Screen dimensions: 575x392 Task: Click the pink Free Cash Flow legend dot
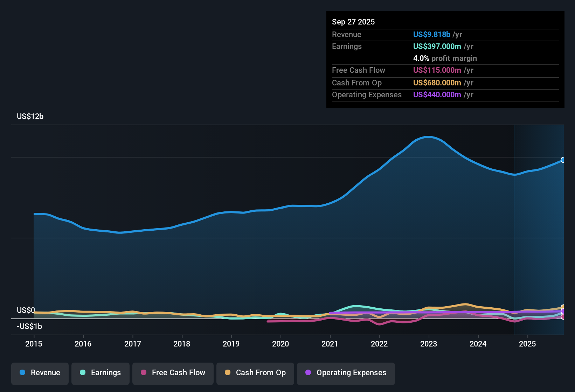tap(143, 373)
